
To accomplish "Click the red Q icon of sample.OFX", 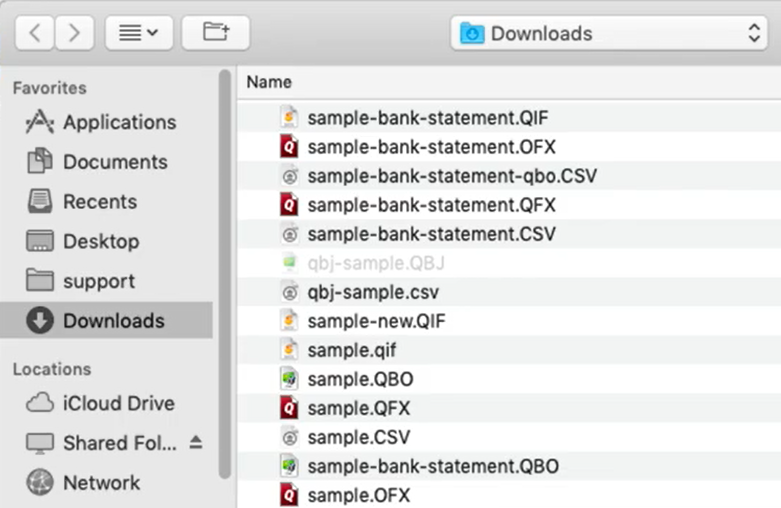I will coord(289,495).
